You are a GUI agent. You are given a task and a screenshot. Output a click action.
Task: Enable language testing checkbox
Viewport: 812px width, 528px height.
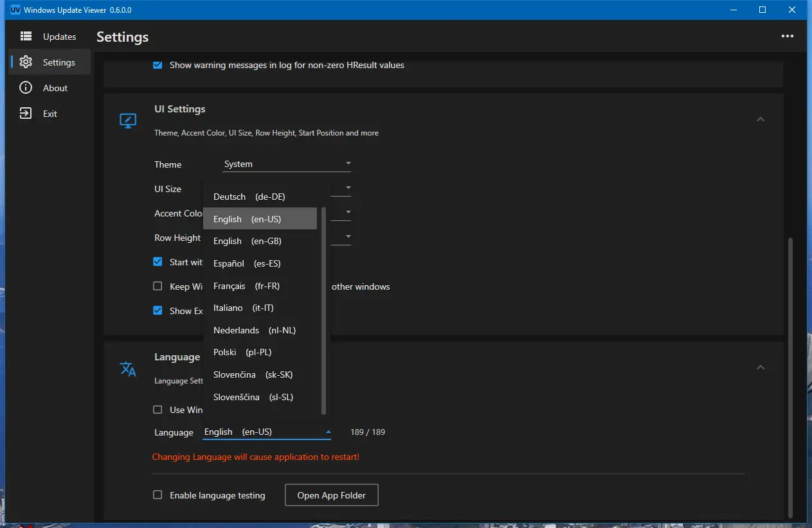158,495
